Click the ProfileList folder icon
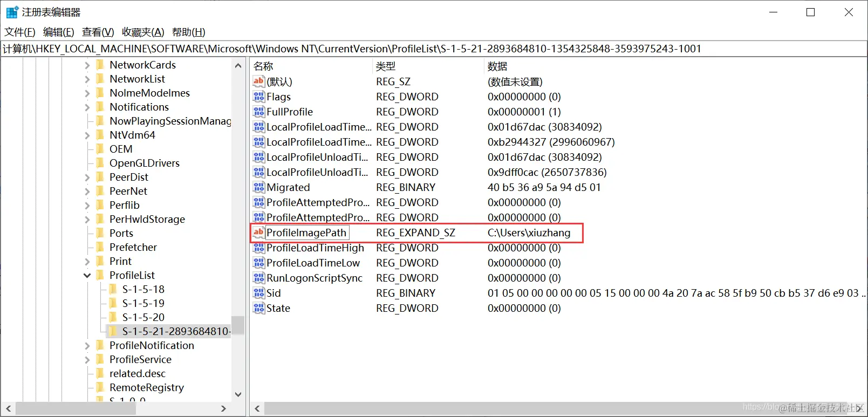This screenshot has width=868, height=417. click(100, 275)
